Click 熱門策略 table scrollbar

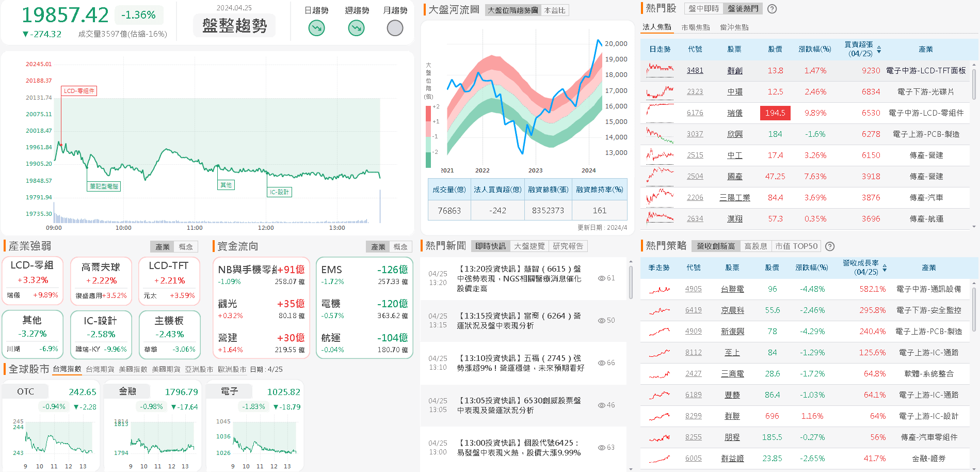974,310
